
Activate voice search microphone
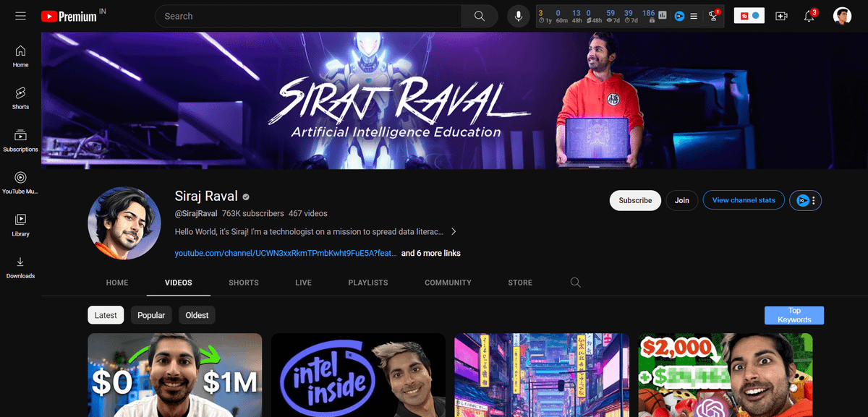coord(518,16)
